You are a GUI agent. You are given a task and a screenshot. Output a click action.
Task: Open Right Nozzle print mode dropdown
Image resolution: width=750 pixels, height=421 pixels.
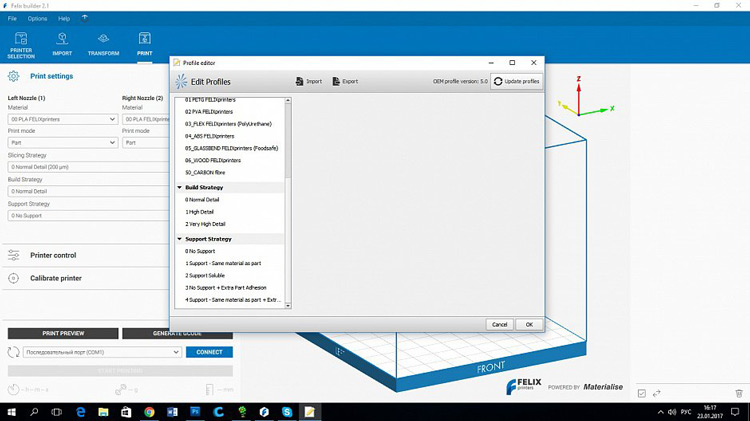coord(146,143)
